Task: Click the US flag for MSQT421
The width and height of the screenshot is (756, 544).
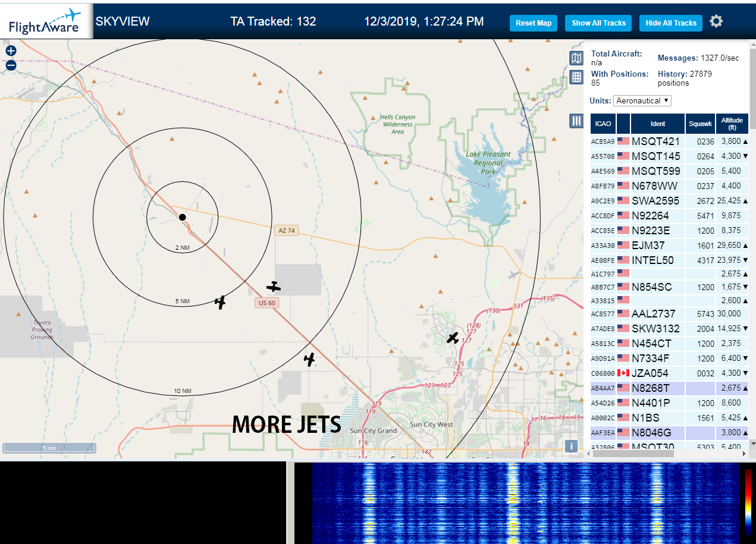Action: (623, 141)
